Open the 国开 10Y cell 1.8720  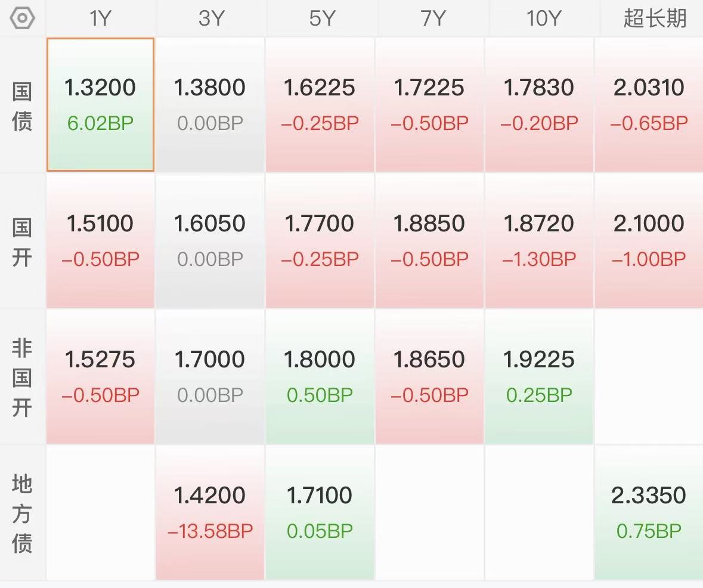coord(539,241)
